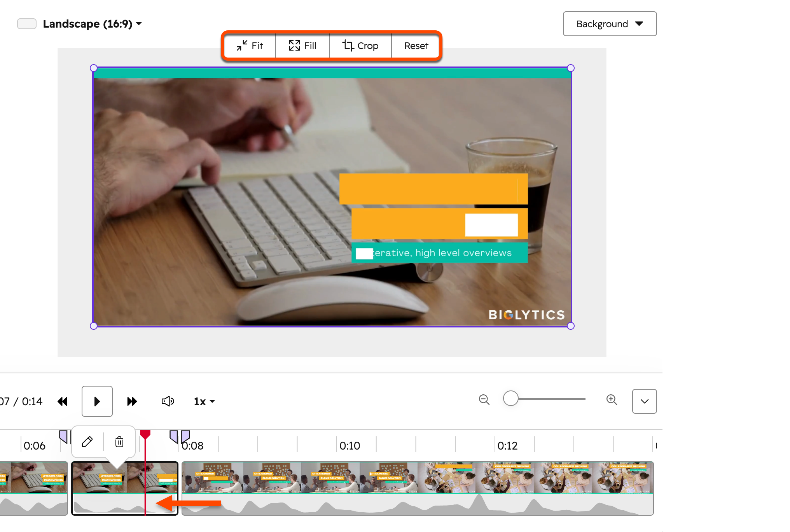Open the Background dropdown
790x532 pixels.
[610, 24]
